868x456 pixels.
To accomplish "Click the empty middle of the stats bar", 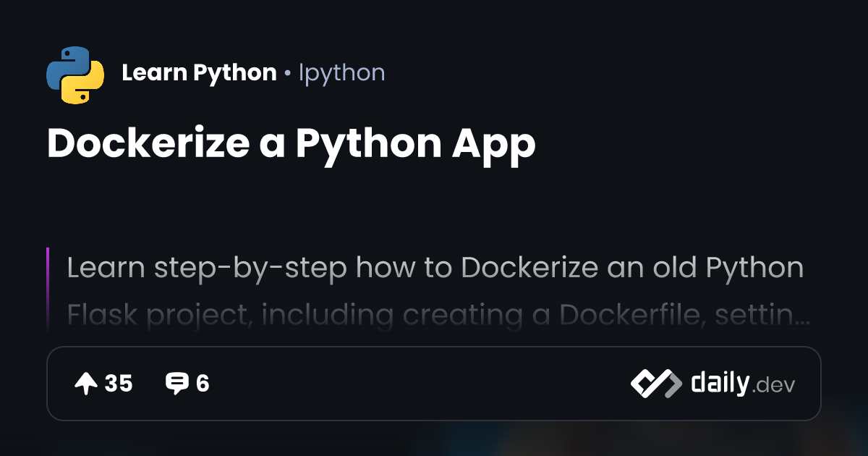I will [420, 384].
